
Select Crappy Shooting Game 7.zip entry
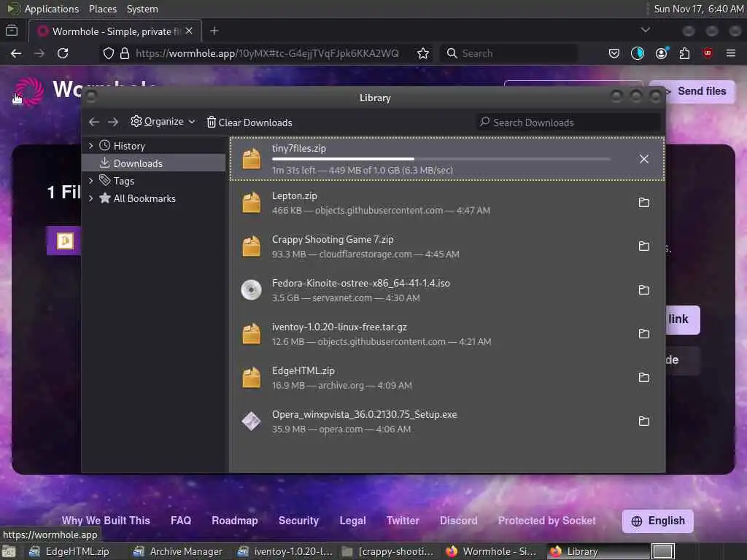[447, 246]
